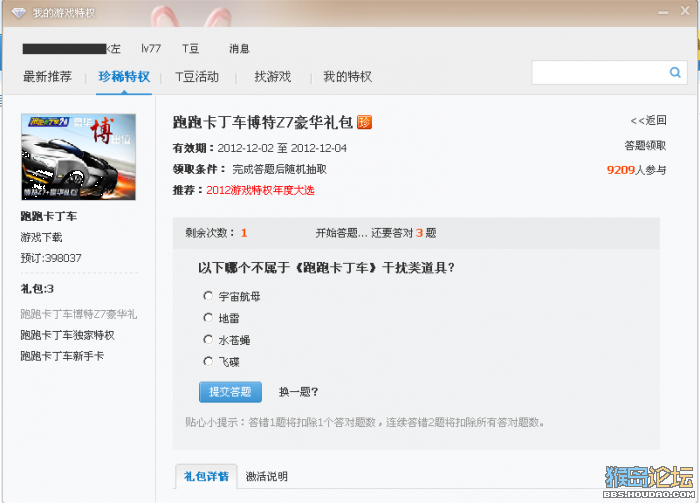Open 跑跑卡丁车独家特权 gift link
This screenshot has width=700, height=503.
pos(67,335)
